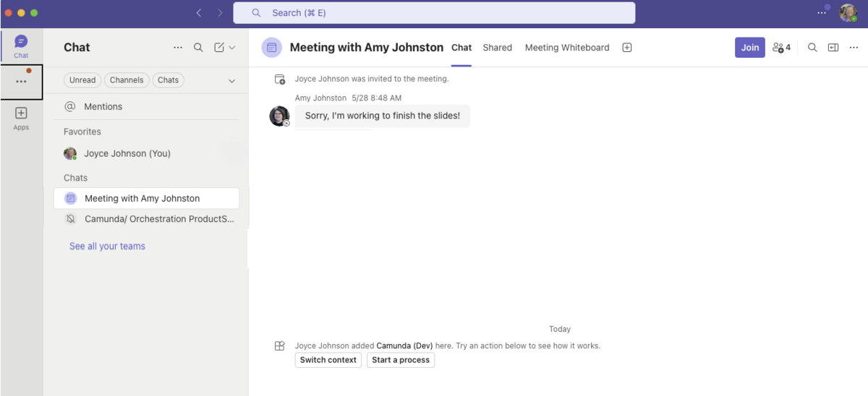Collapse the Favorites section header
This screenshot has height=396, width=868.
(x=82, y=132)
